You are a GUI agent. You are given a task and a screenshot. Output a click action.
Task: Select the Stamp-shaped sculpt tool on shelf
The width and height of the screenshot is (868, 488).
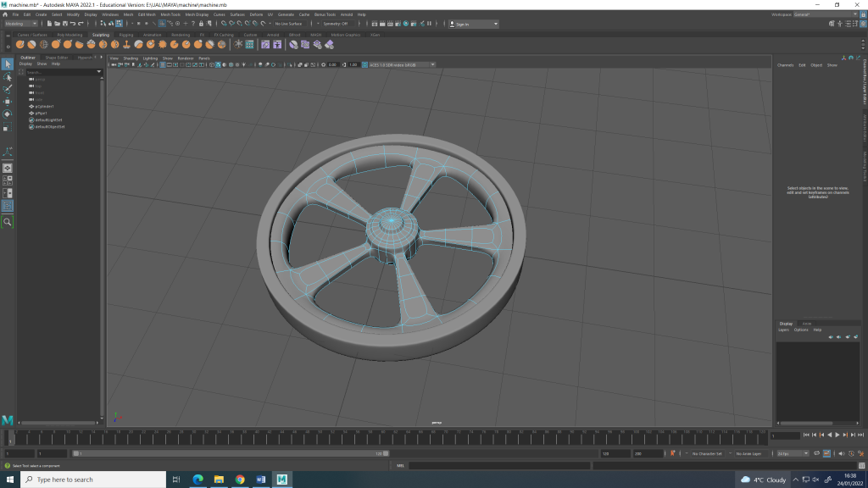(127, 44)
